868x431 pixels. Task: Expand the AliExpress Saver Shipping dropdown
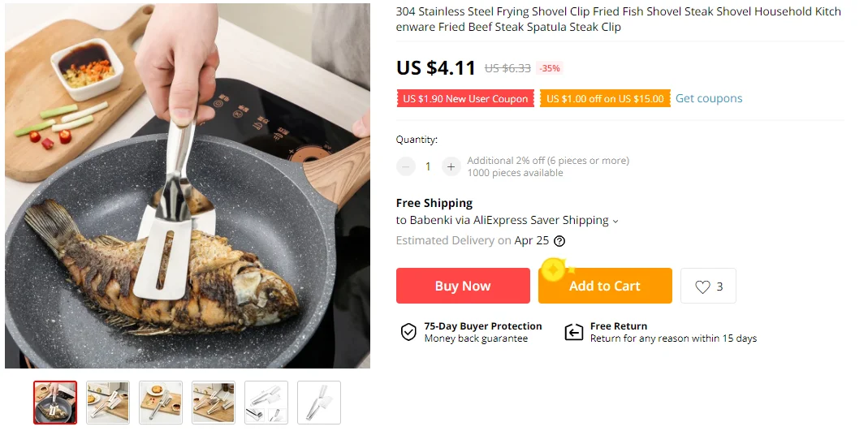click(615, 221)
